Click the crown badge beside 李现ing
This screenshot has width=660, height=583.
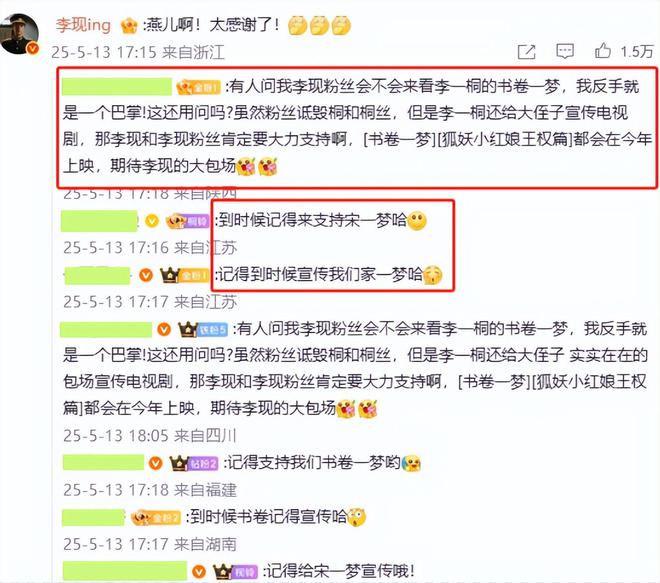click(x=129, y=26)
